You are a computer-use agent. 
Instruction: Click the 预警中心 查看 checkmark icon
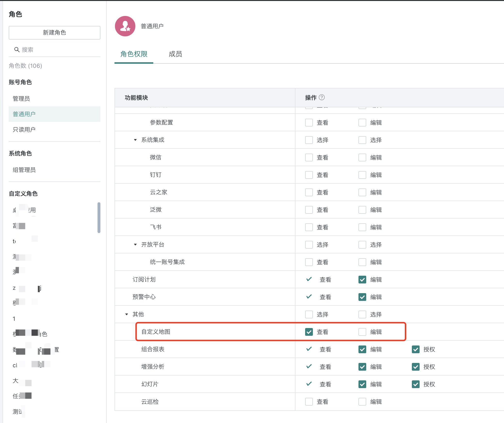coord(309,297)
